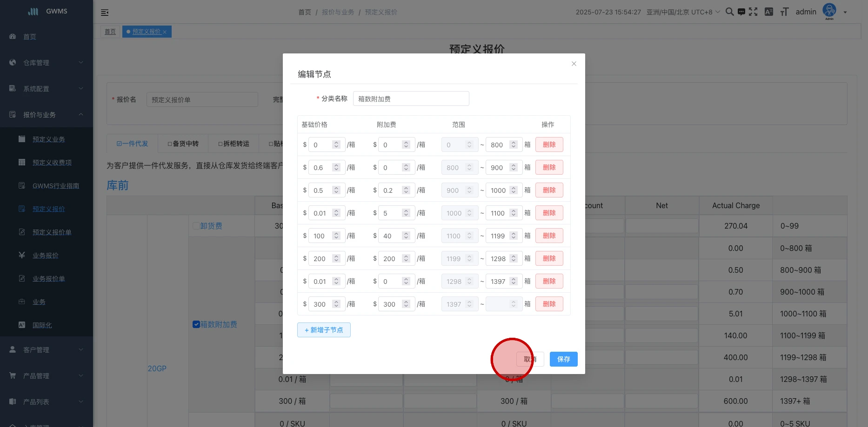The height and width of the screenshot is (427, 868).
Task: Close the 编辑节点 dialog with X
Action: (x=574, y=64)
